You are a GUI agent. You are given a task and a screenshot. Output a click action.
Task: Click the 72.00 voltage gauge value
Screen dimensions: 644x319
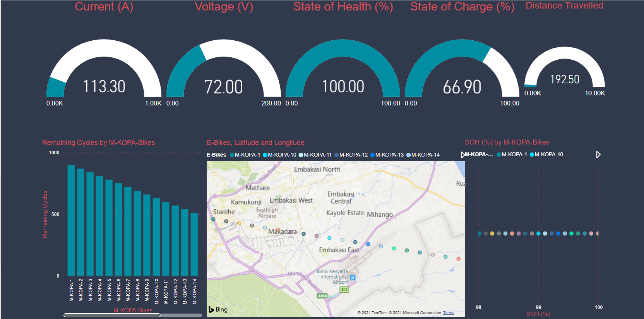224,87
